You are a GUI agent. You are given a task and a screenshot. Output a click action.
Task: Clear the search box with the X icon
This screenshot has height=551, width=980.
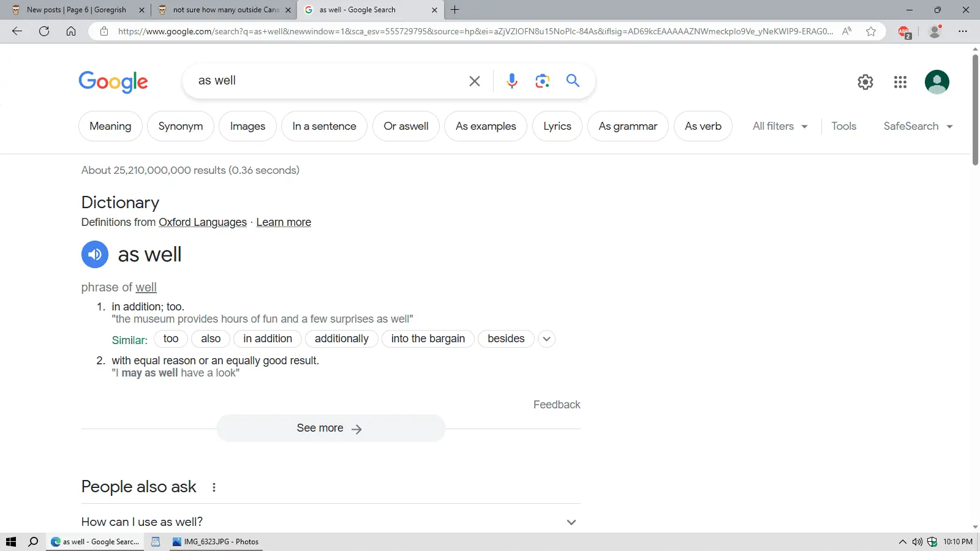coord(474,81)
